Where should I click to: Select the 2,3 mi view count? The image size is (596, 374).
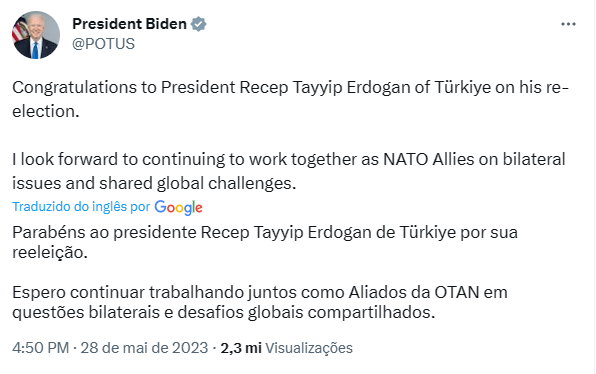241,348
